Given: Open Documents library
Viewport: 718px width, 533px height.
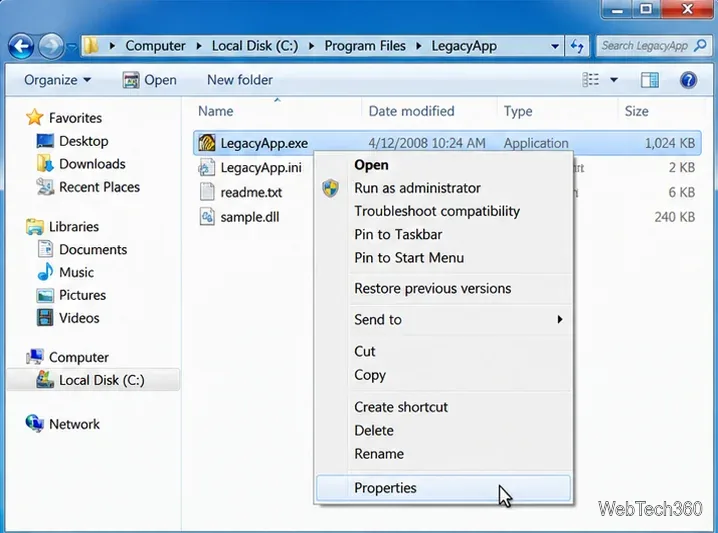Looking at the screenshot, I should pos(82,250).
